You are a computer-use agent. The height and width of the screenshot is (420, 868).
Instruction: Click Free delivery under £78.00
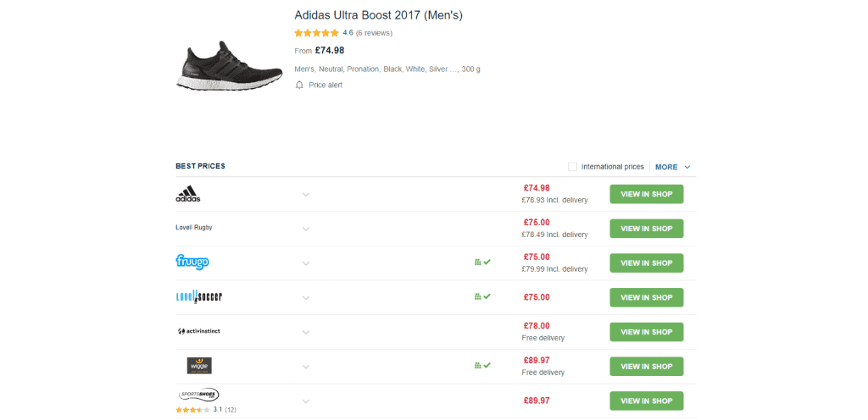(x=543, y=338)
